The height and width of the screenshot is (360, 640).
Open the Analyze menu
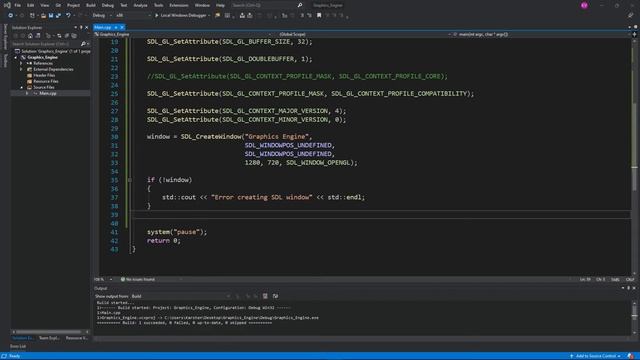pyautogui.click(x=140, y=5)
